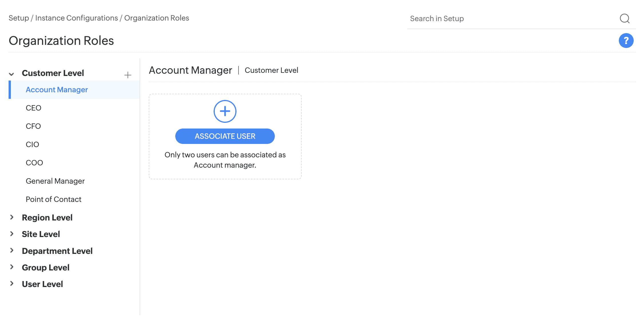Select the General Manager role
This screenshot has height=317, width=644.
click(x=55, y=181)
